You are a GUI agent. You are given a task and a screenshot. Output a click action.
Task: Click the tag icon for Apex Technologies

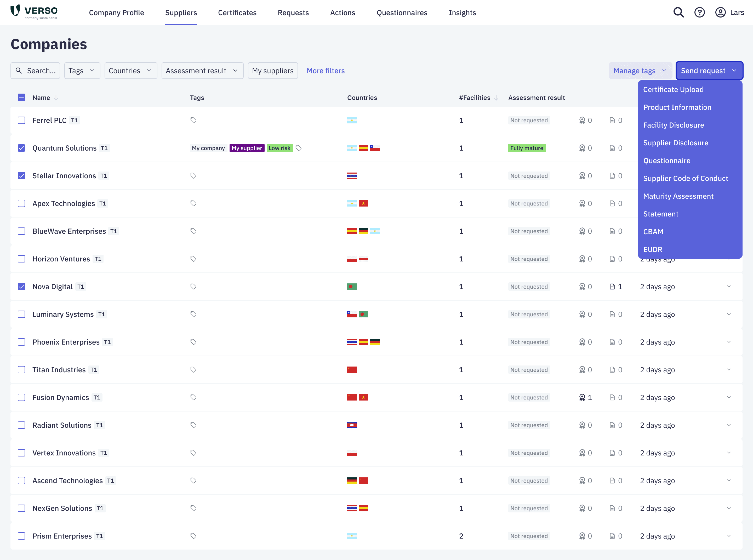click(193, 203)
